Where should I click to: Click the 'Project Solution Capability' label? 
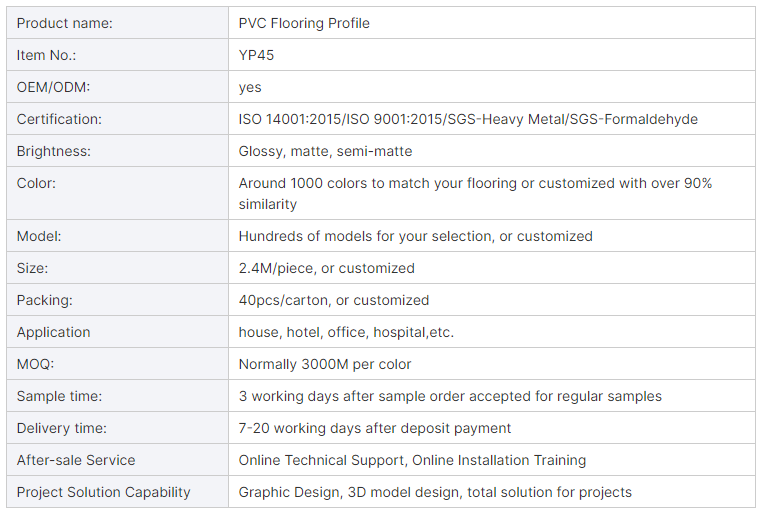pos(103,492)
